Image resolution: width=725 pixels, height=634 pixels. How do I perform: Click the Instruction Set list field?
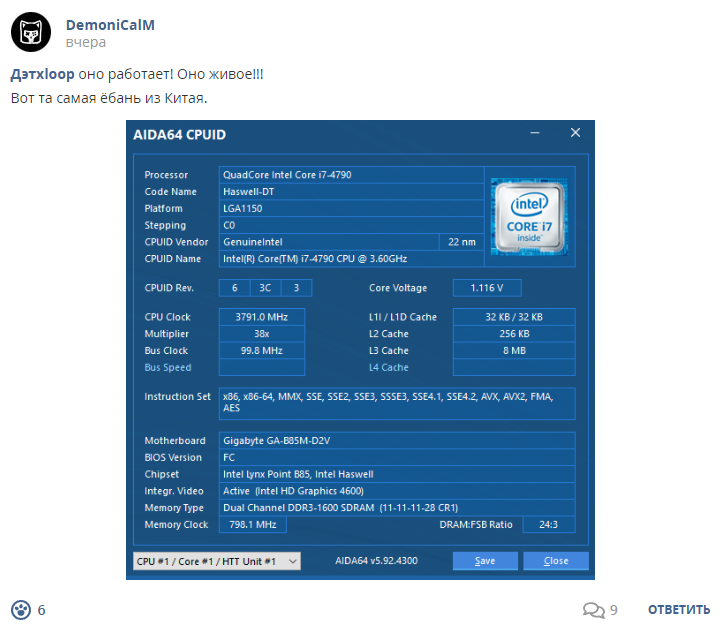[x=397, y=404]
